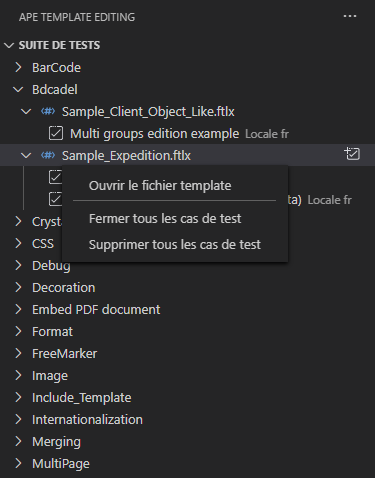Click the Sample_Expedition.ftlx template file icon
This screenshot has width=375, height=478.
pos(48,155)
